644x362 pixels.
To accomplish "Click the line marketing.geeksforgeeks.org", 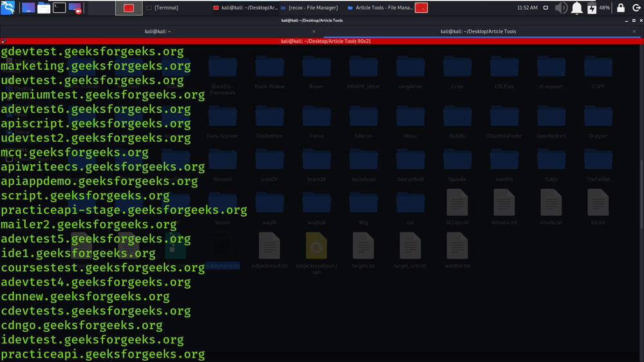I will [96, 66].
